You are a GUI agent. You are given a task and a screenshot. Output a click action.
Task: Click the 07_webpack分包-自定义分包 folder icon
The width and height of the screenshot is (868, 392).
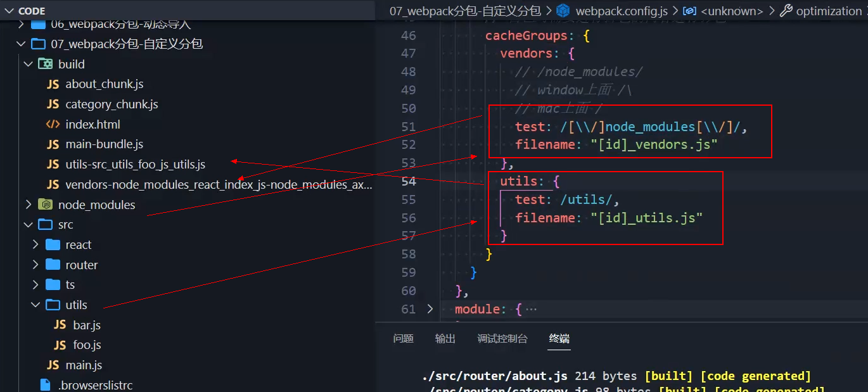coord(38,44)
